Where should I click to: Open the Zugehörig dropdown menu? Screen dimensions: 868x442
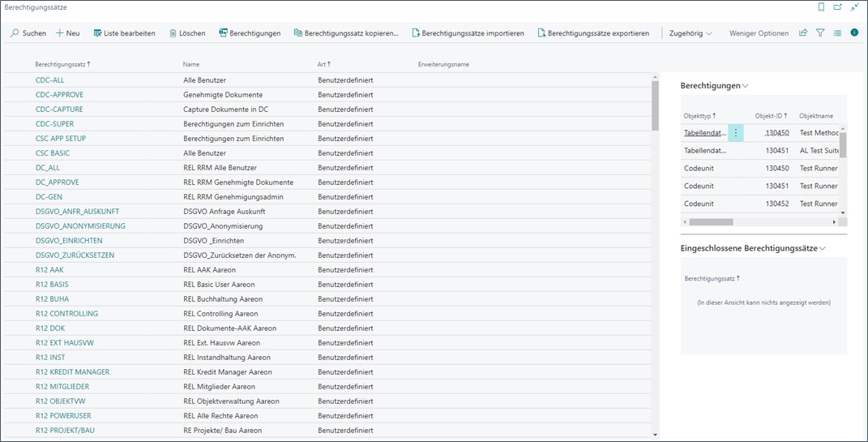pyautogui.click(x=691, y=33)
